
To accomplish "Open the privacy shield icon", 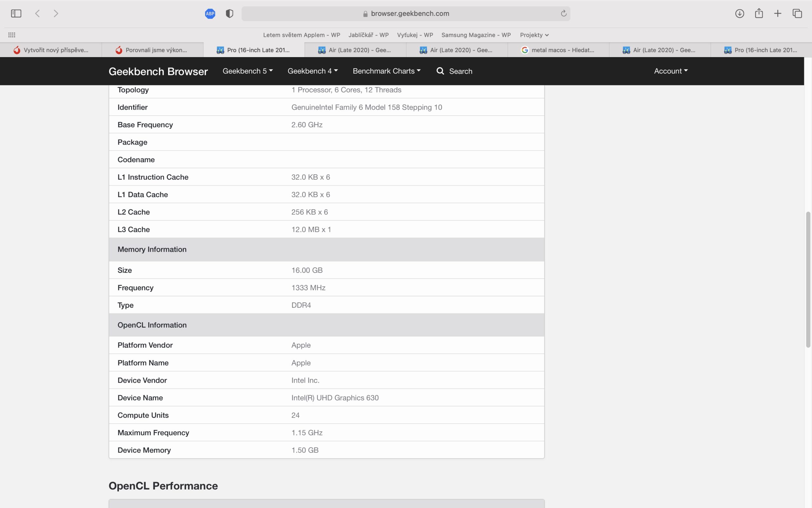I will coord(230,13).
